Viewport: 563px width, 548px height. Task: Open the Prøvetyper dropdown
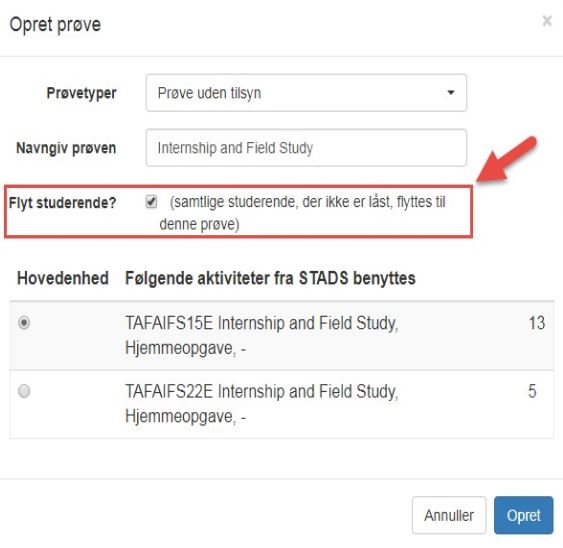[x=306, y=93]
